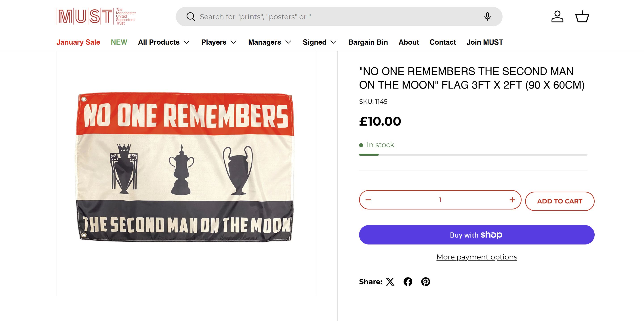Expand the Managers menu dropdown
The height and width of the screenshot is (321, 644).
coord(269,42)
